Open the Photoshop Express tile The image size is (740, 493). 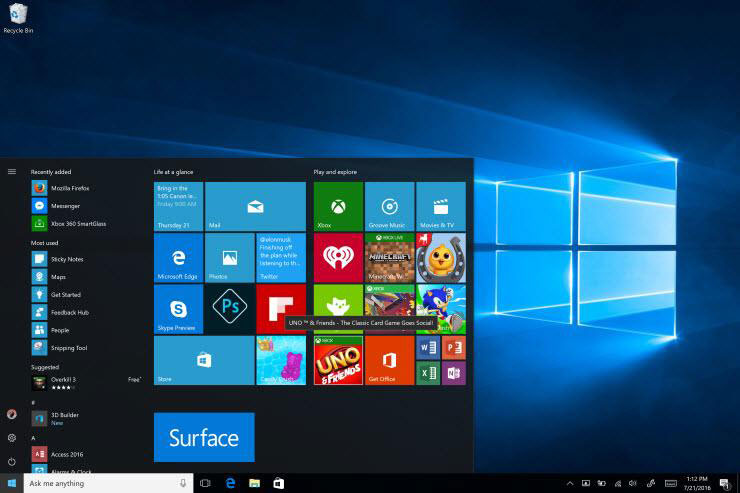pyautogui.click(x=229, y=309)
